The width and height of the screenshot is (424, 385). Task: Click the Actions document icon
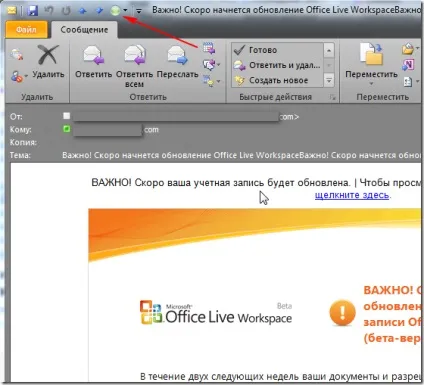tap(408, 81)
